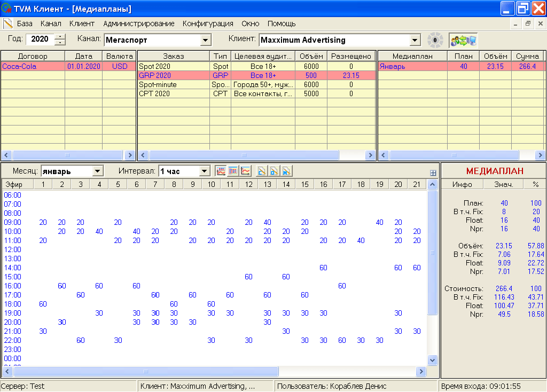Switch to the grid-only table view icon
This screenshot has height=392, width=547.
[x=233, y=171]
